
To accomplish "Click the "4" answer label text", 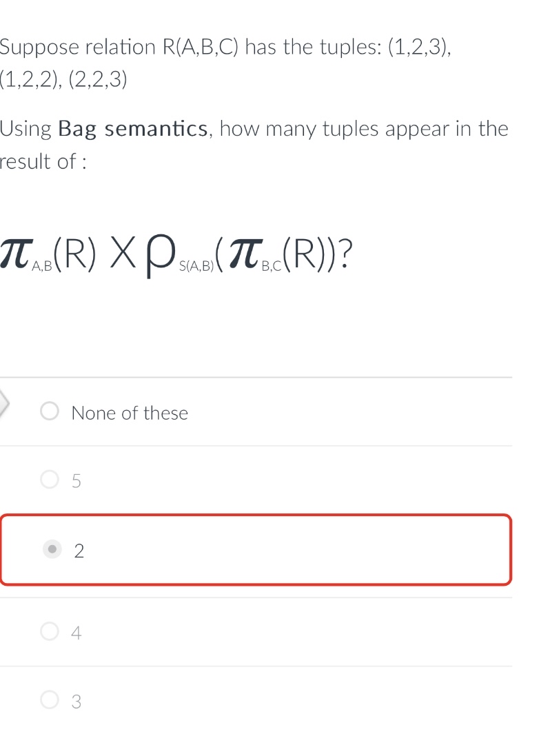I will coord(77,631).
